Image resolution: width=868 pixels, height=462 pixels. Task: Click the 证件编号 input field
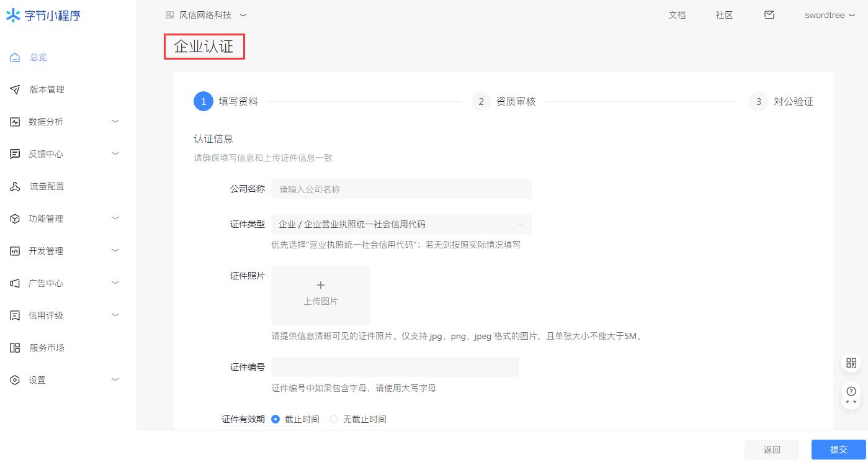[395, 367]
